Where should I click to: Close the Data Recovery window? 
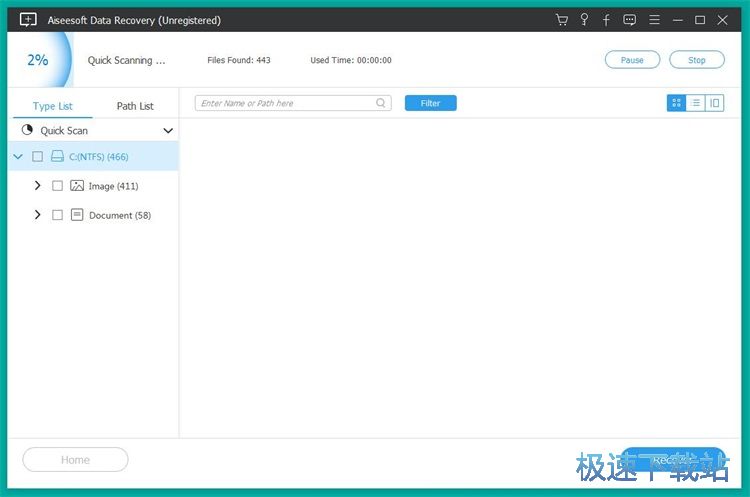[x=722, y=20]
